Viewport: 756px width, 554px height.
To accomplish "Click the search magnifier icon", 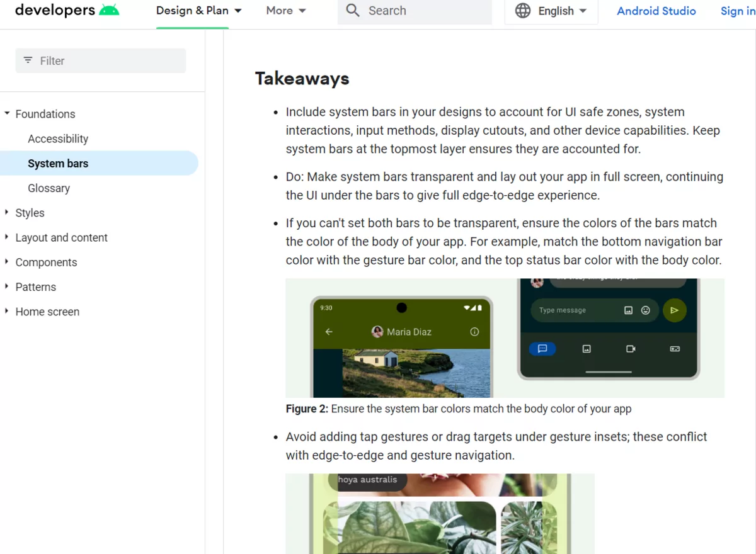I will 353,11.
